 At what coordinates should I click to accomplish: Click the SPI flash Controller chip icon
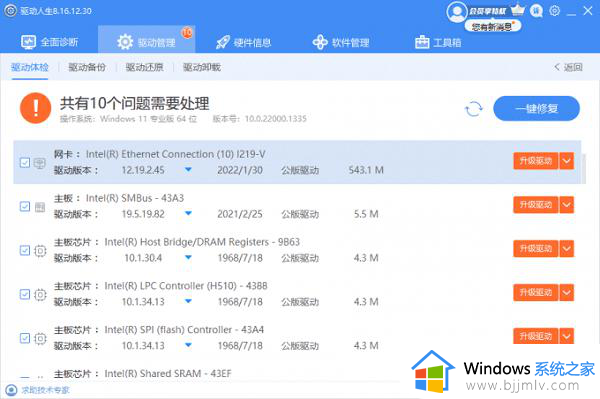coord(40,339)
